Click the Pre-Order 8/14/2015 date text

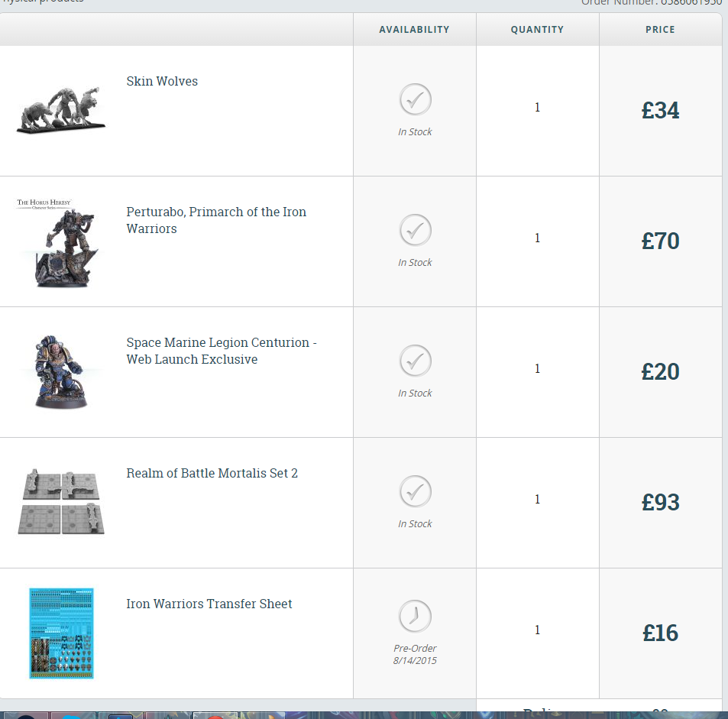[x=415, y=654]
